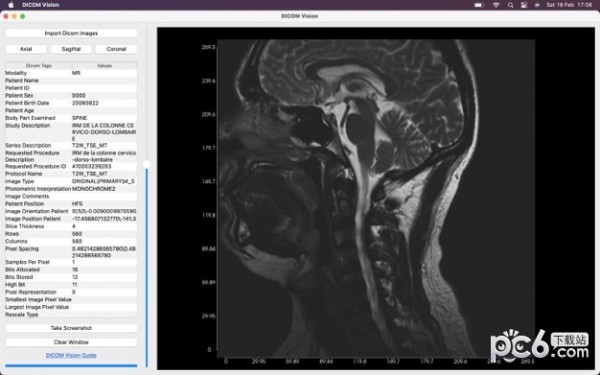Select the Modality row label
Screen dimensions: 600x375
coord(16,73)
